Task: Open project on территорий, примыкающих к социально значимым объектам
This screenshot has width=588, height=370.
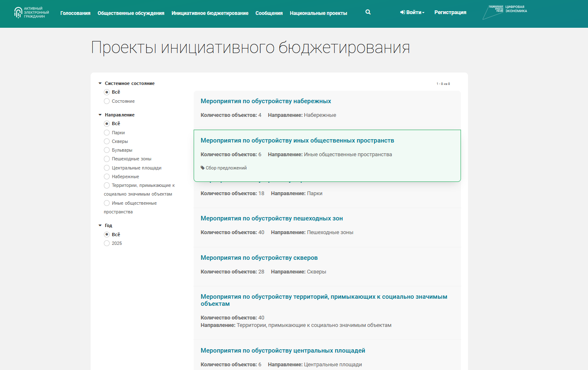Action: [x=324, y=300]
